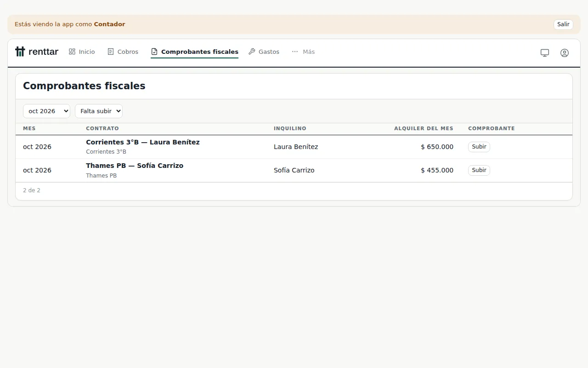Click the monitor display icon

coord(545,53)
